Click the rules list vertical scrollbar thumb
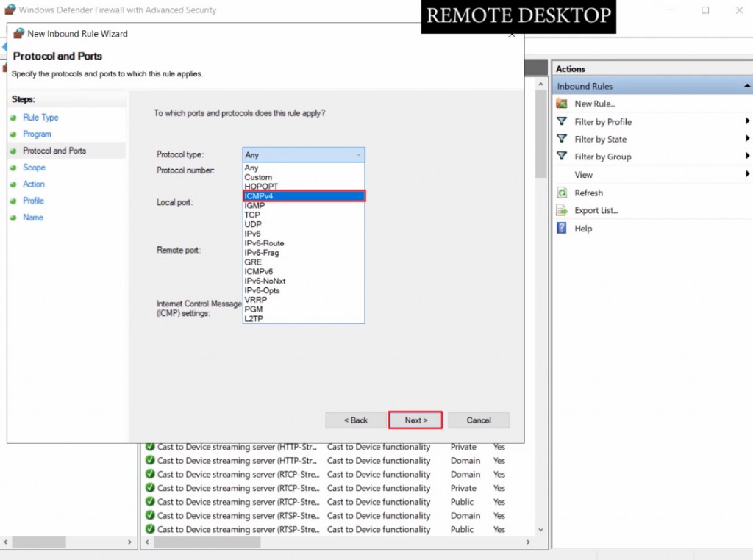The height and width of the screenshot is (560, 753). pos(540,134)
